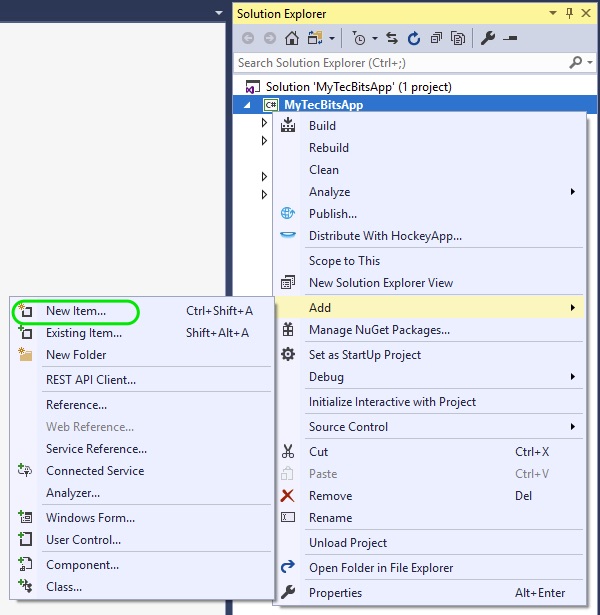Screen dimensions: 600x615
Task: Open the Source Control submenu
Action: (x=429, y=427)
